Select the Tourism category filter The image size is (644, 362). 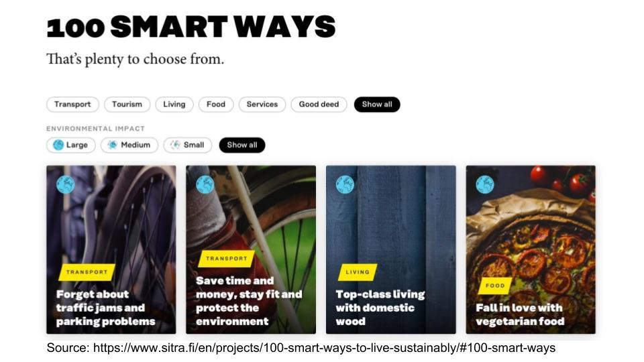127,105
